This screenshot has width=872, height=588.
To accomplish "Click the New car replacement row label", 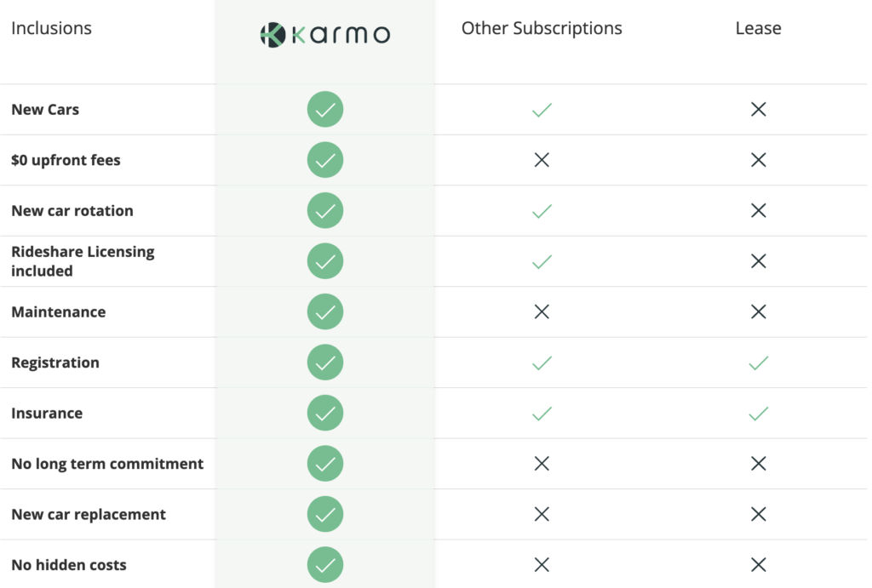I will pos(89,515).
